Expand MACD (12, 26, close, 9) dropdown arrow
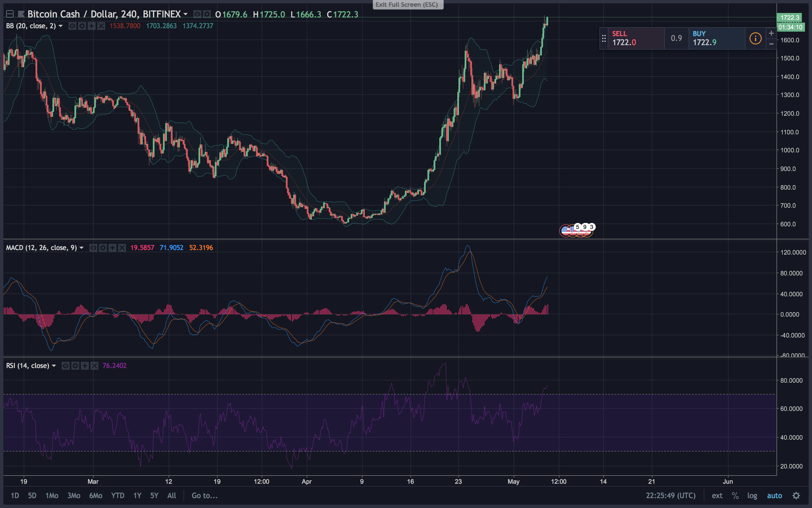Image resolution: width=812 pixels, height=508 pixels. point(81,248)
